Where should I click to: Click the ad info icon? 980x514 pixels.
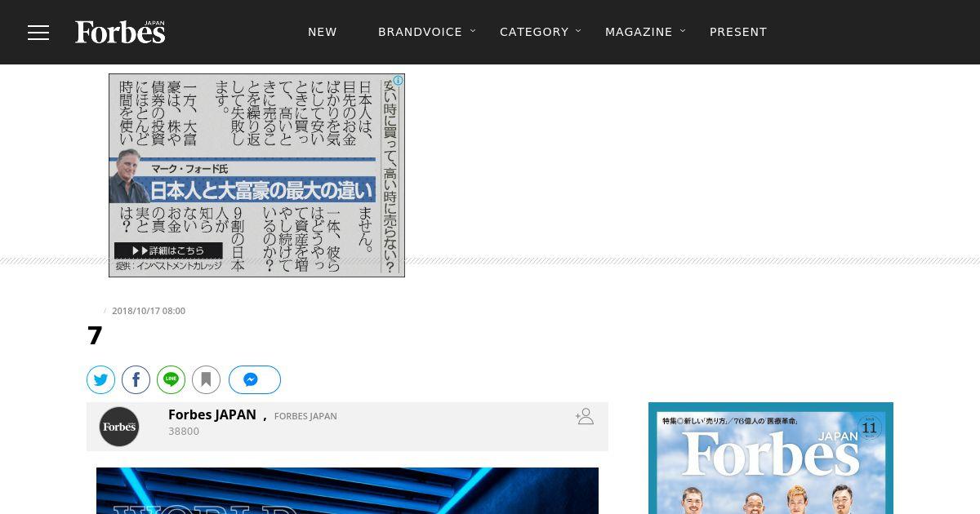[398, 81]
